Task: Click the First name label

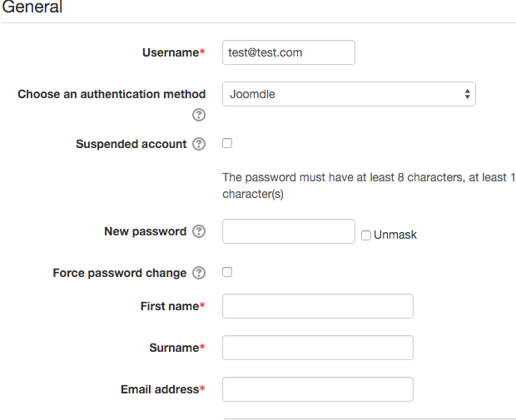Action: pos(169,306)
